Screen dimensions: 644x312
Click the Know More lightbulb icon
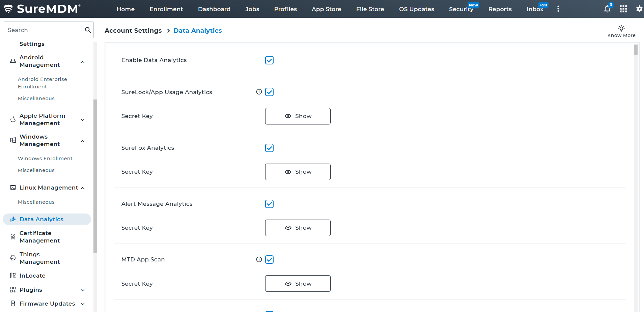[x=621, y=28]
